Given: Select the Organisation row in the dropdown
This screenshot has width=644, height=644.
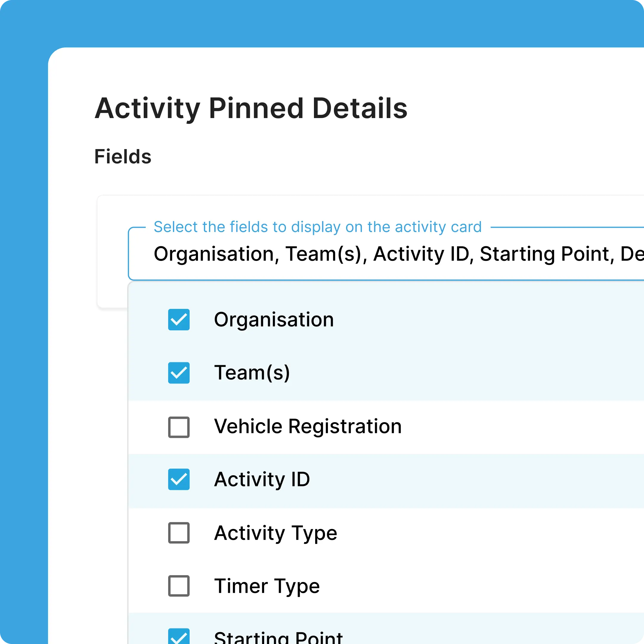Looking at the screenshot, I should [274, 320].
